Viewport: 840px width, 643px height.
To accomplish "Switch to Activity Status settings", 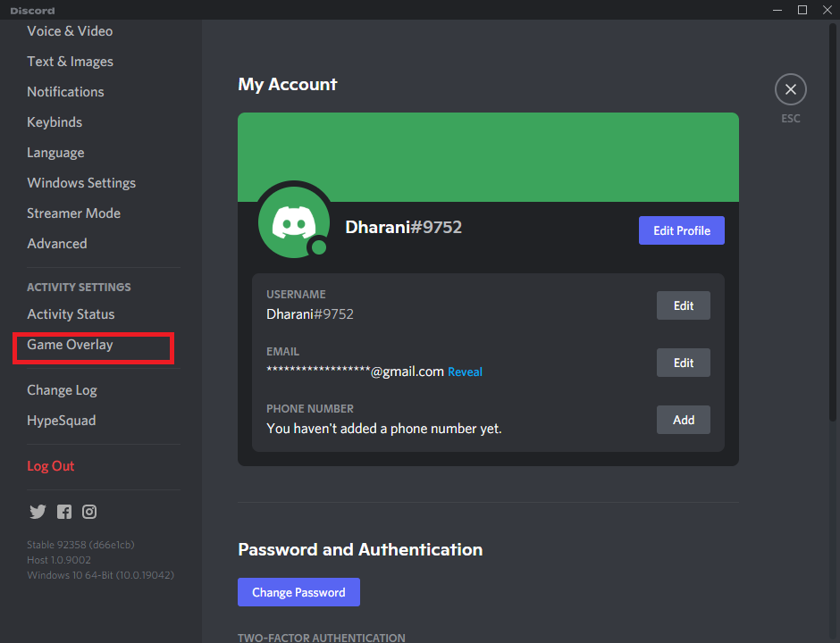I will 71,313.
